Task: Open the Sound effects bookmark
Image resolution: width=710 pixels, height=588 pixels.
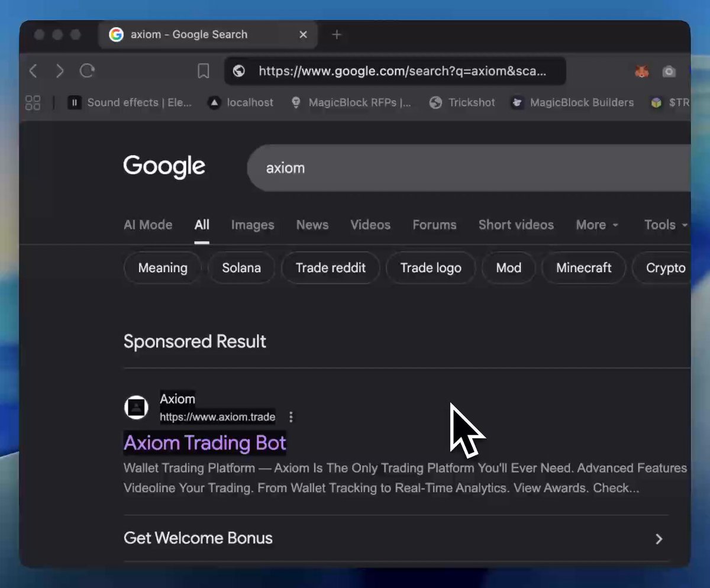Action: point(130,103)
